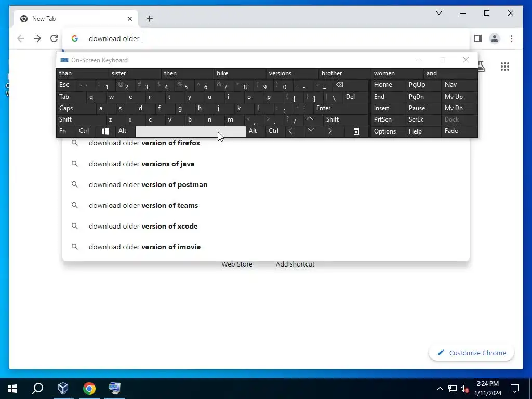Click the Nav key on the On-Screen Keyboard
The height and width of the screenshot is (399, 532).
[459, 85]
